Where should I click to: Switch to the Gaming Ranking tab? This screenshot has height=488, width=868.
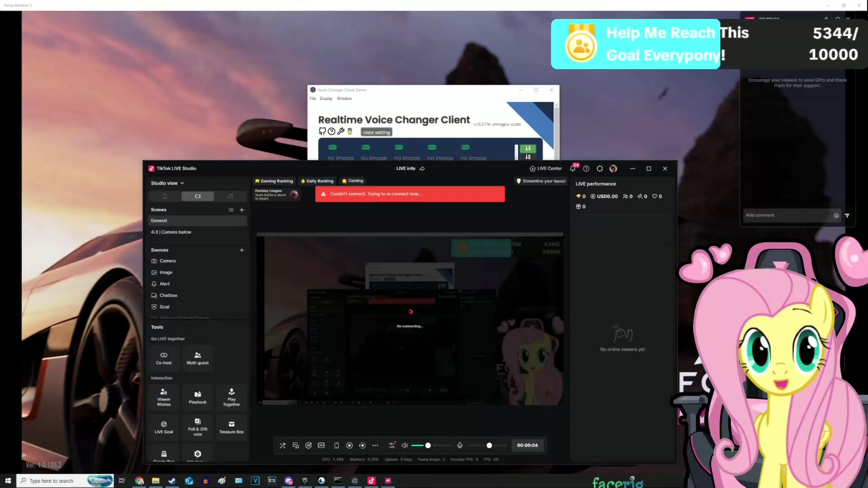274,181
